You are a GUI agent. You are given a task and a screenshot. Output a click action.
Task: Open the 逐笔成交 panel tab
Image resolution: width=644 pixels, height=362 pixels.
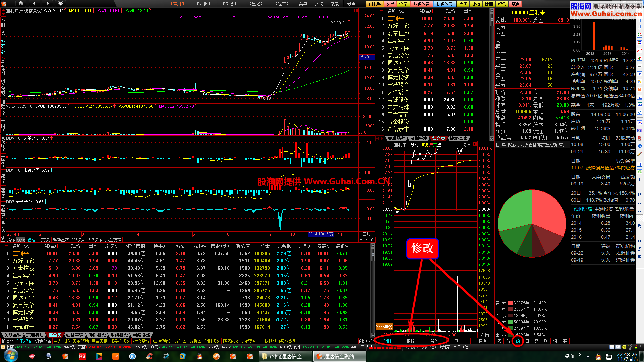231,341
